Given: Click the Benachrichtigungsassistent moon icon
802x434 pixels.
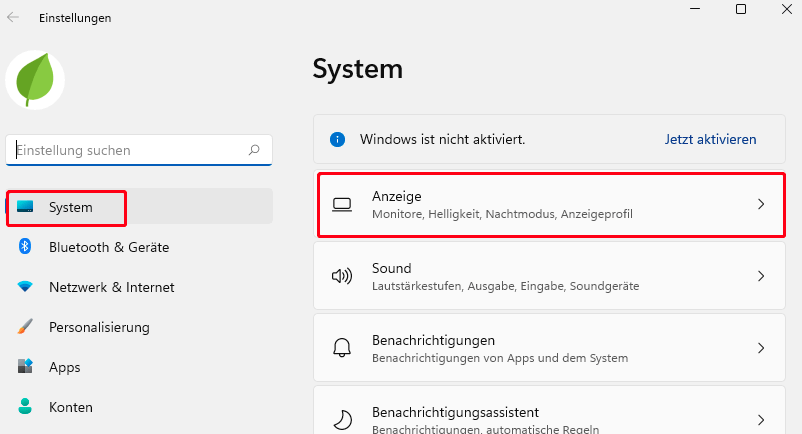Looking at the screenshot, I should [343, 419].
